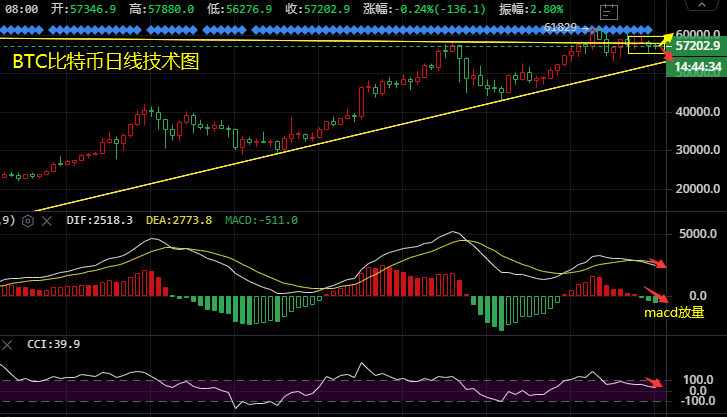Click the 高:57880.0 high price value
This screenshot has height=417, width=727.
[x=162, y=9]
